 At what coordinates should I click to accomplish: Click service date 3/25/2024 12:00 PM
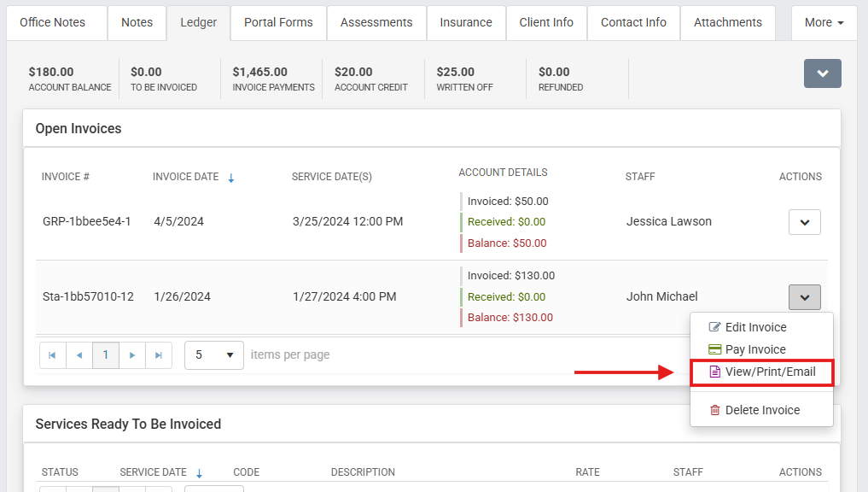[x=347, y=221]
